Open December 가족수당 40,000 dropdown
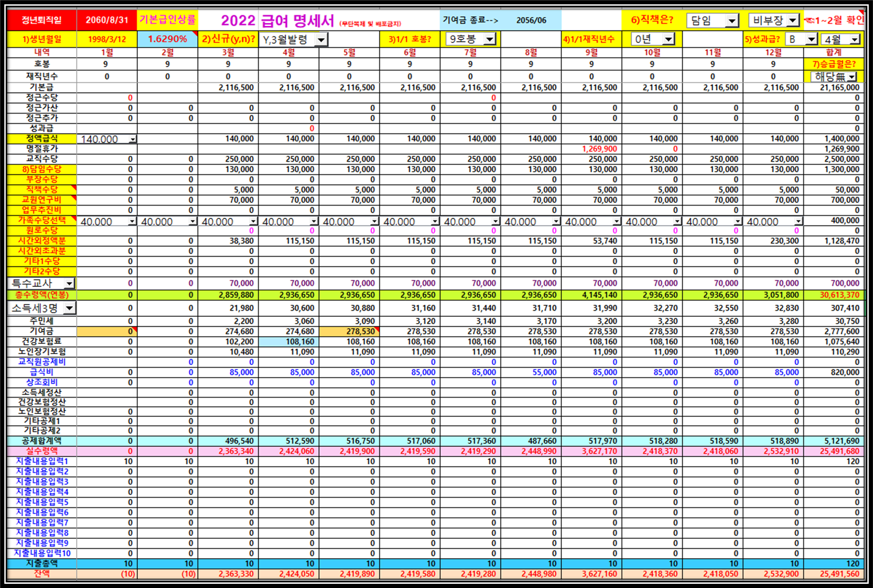The width and height of the screenshot is (873, 588). click(799, 221)
